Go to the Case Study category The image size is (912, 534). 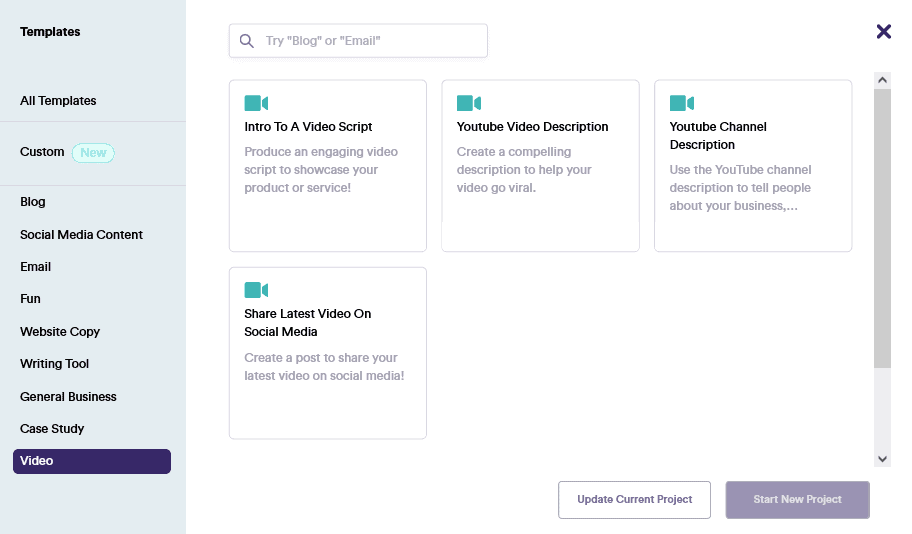pos(52,429)
